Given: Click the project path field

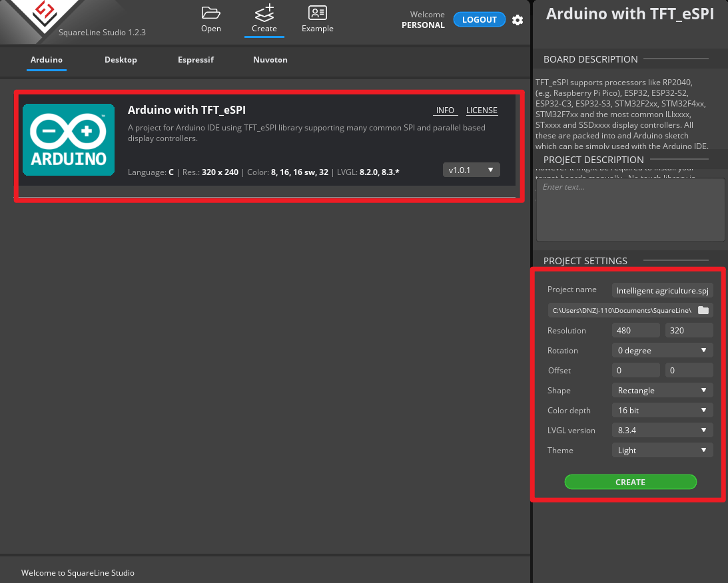Looking at the screenshot, I should 622,310.
